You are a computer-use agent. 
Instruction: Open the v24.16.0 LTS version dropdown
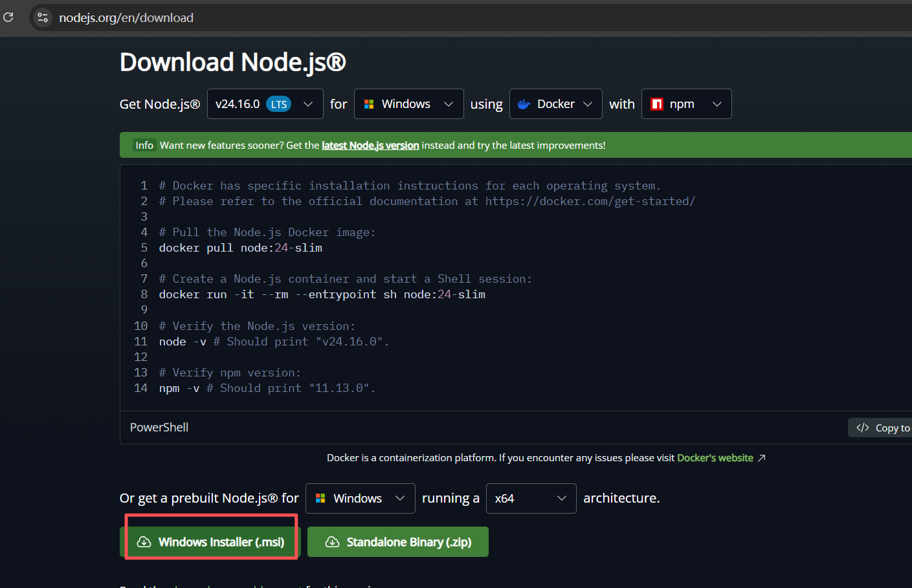(x=265, y=104)
